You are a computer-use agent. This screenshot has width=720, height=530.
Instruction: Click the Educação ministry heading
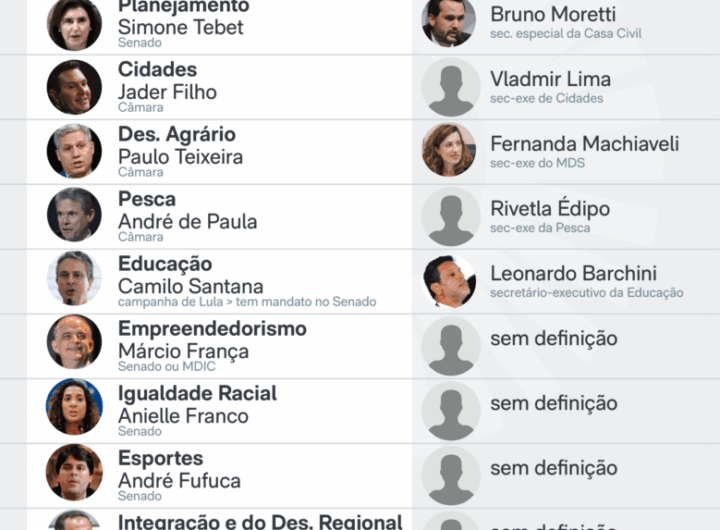[165, 264]
